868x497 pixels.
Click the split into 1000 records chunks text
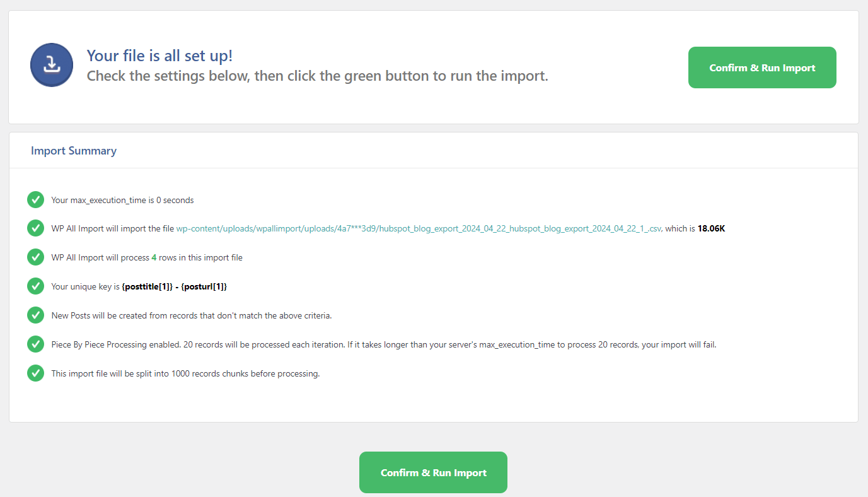pyautogui.click(x=185, y=373)
